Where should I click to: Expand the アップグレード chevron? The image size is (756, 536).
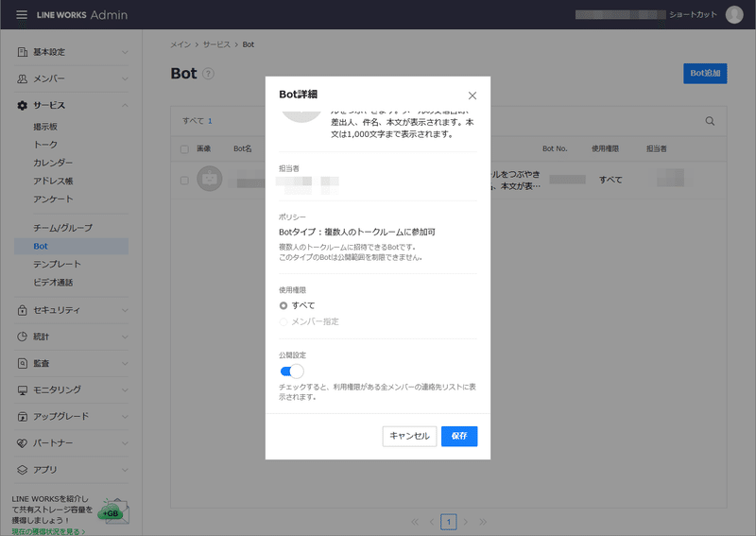125,416
